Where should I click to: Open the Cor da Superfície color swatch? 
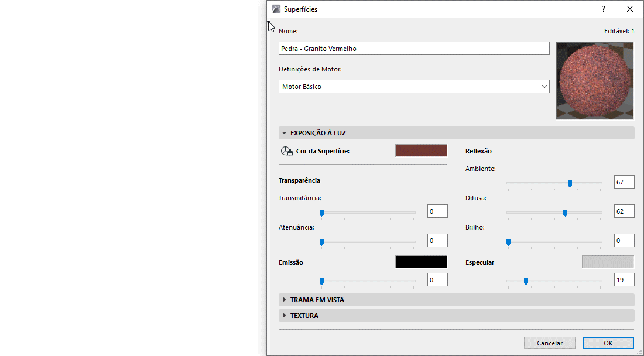(420, 150)
